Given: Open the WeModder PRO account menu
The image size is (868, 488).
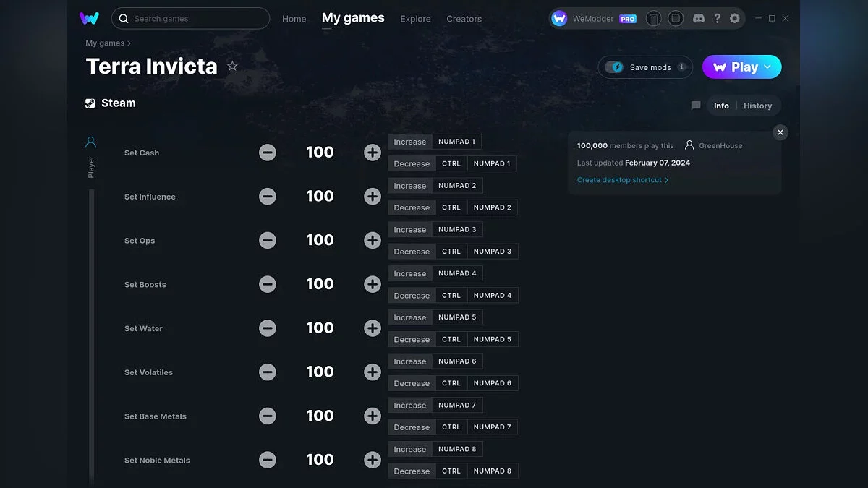Looking at the screenshot, I should coord(594,19).
